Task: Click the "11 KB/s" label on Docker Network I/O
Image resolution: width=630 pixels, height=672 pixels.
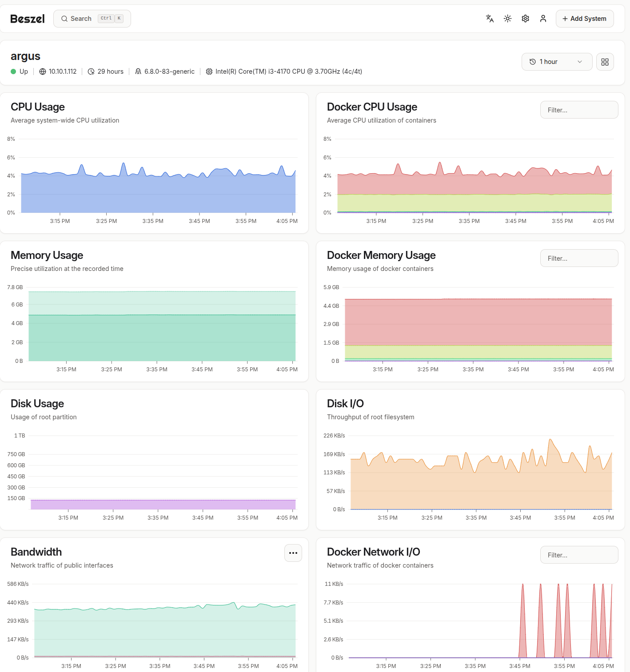Action: tap(334, 584)
